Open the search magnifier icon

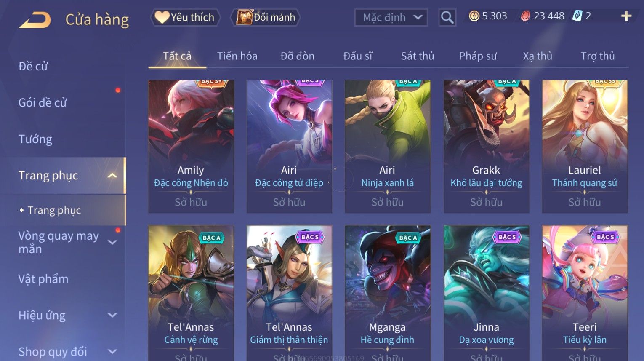[447, 18]
